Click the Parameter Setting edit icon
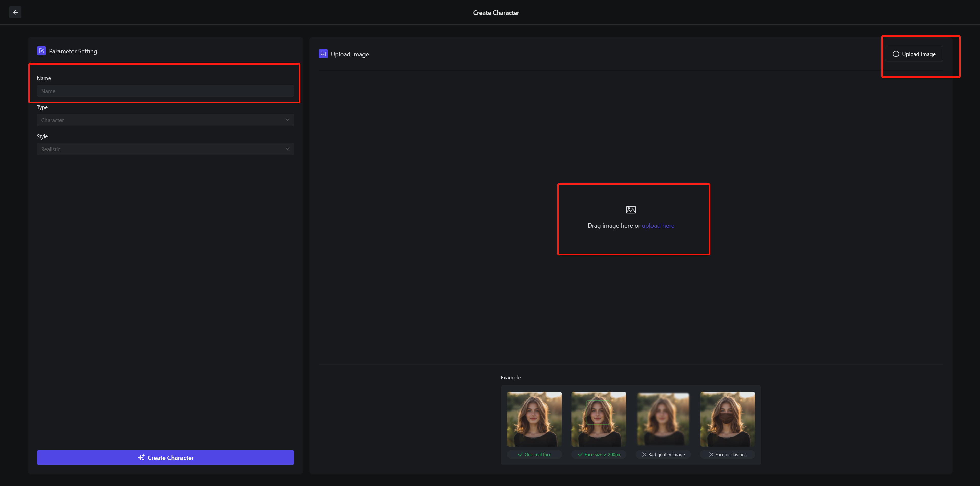The image size is (980, 486). click(41, 51)
